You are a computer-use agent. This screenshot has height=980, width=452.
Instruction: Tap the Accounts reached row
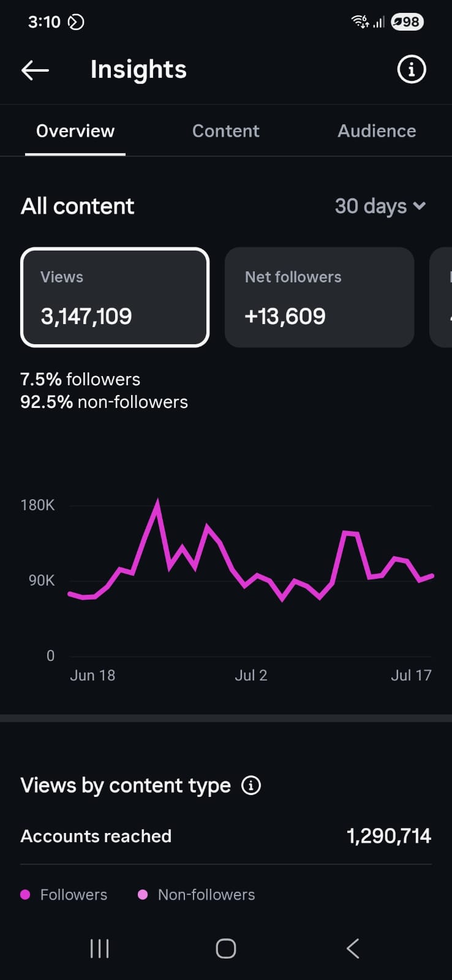[226, 836]
